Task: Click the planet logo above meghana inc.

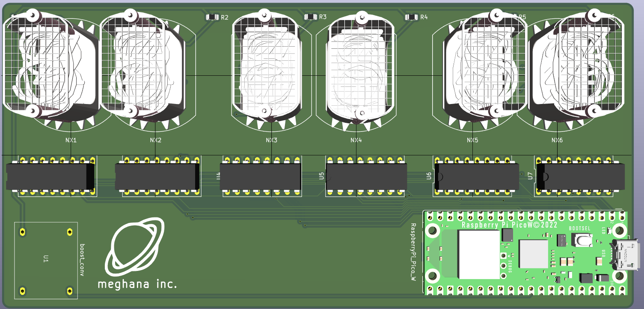Action: [135, 246]
